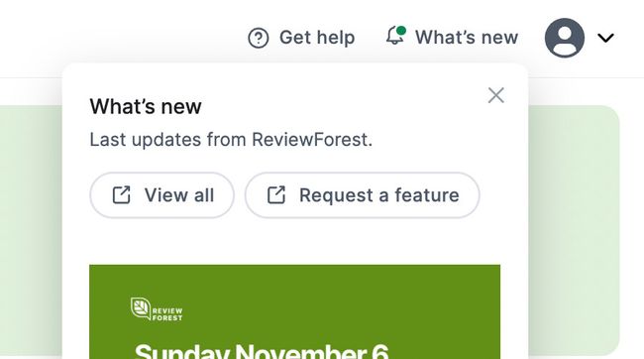Click the "What's new" popup heading

pyautogui.click(x=146, y=107)
